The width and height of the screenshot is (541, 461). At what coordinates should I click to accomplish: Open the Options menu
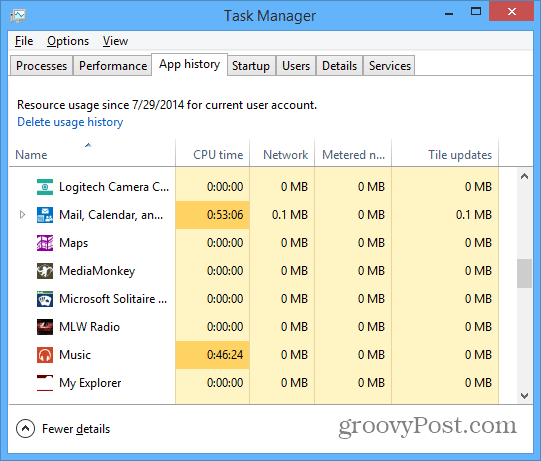pos(68,41)
